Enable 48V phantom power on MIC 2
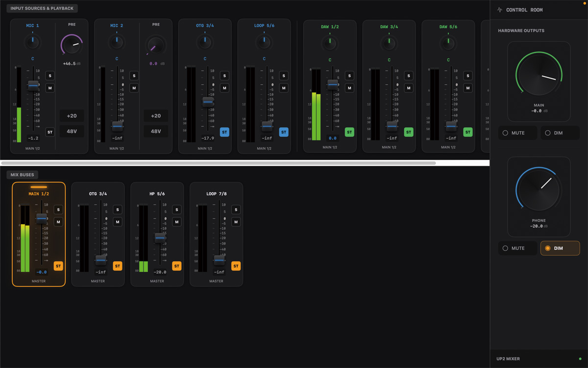The height and width of the screenshot is (368, 588). click(156, 131)
